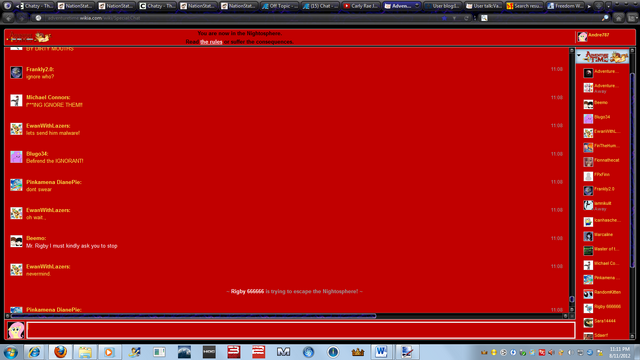This screenshot has height=360, width=640.
Task: Switch to (15) Chat tab
Action: click(321, 6)
